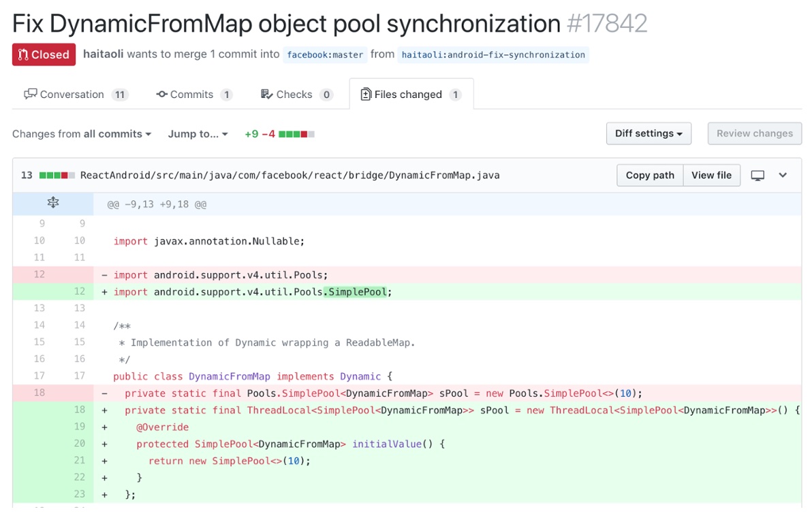This screenshot has width=812, height=520.
Task: Click the Commits tab commit icon
Action: point(161,94)
